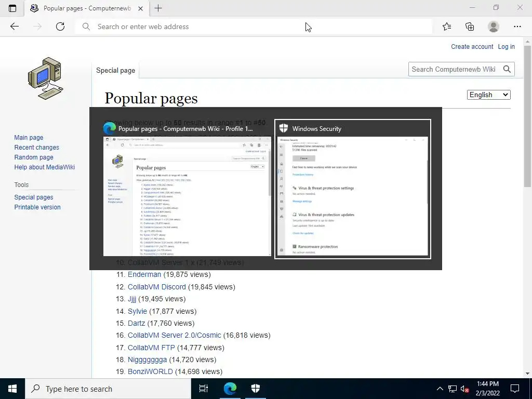This screenshot has width=532, height=399.
Task: Open the Printable version link
Action: 37,207
